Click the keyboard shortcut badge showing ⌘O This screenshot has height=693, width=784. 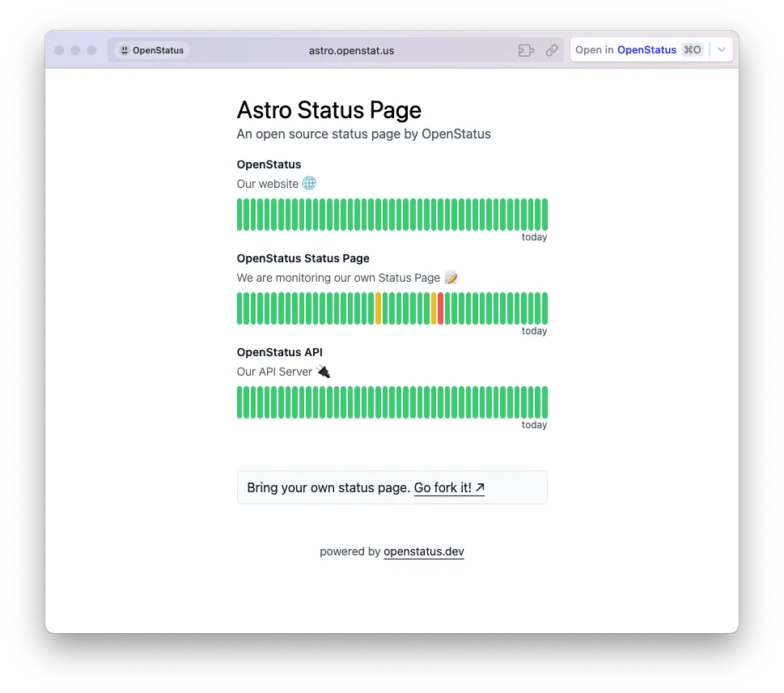[692, 49]
